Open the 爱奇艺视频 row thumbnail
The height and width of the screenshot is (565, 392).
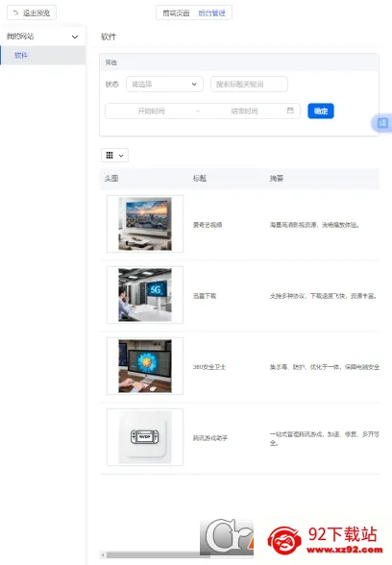pos(145,224)
